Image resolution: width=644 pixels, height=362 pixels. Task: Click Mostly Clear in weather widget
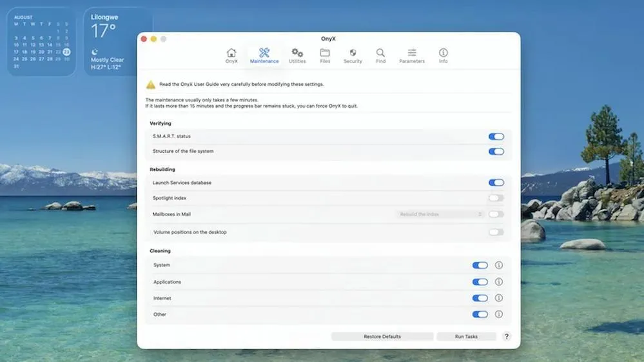coord(107,59)
